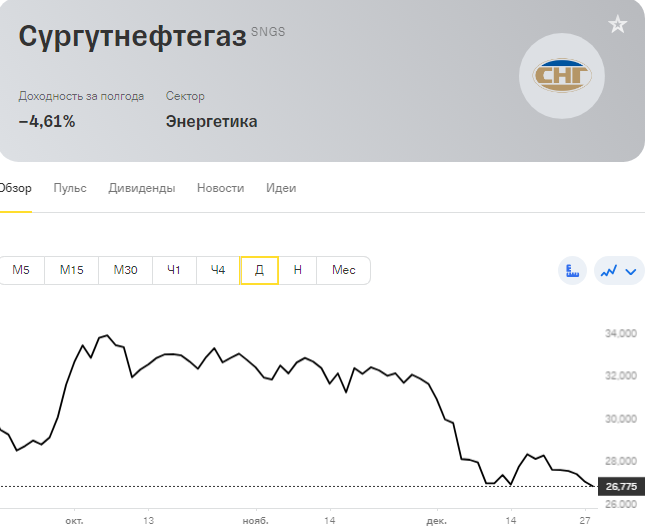Click the окт. date axis label

click(74, 521)
